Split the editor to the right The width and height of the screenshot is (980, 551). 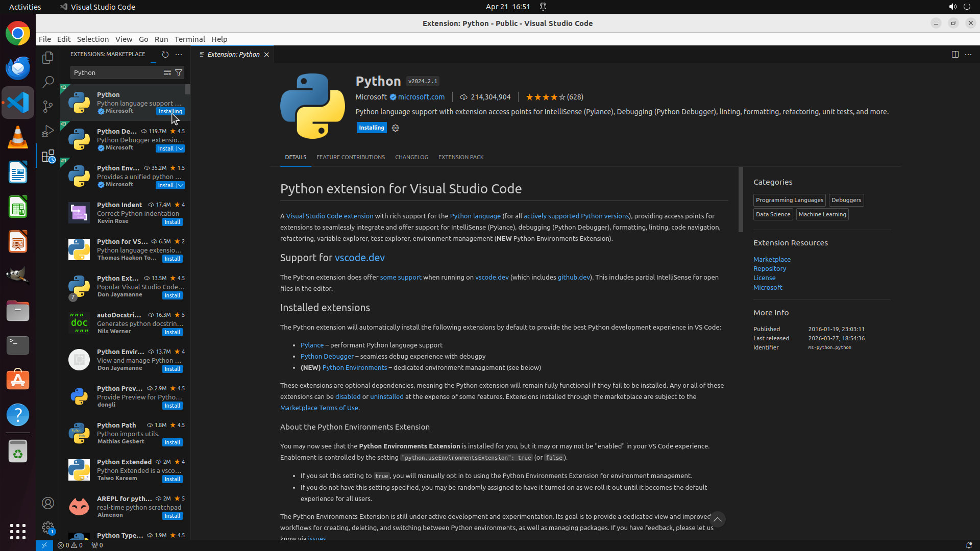[x=954, y=54]
